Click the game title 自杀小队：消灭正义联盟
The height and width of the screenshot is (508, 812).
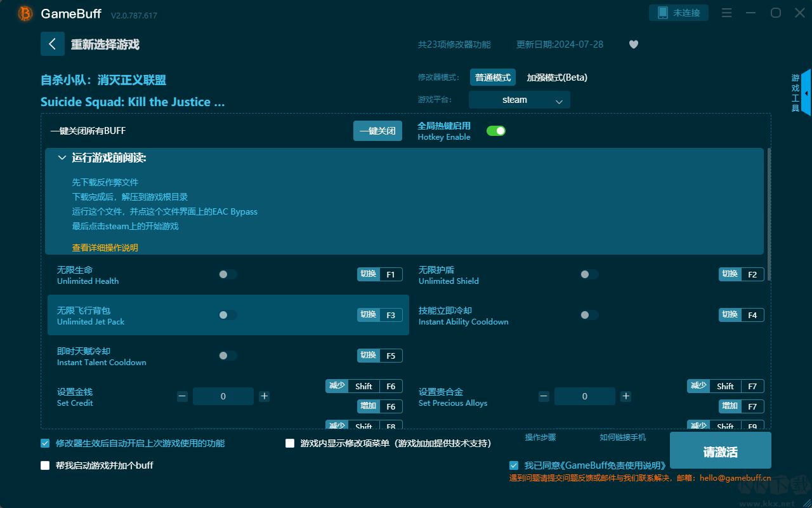tap(103, 80)
